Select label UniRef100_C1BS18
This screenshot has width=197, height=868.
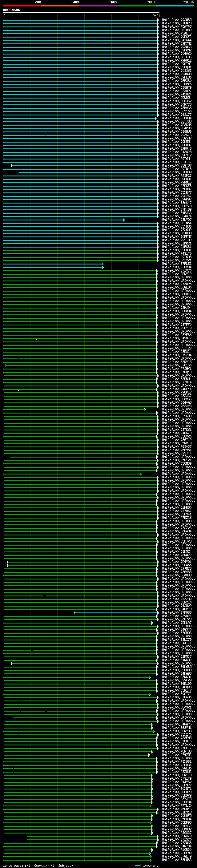[176, 812]
